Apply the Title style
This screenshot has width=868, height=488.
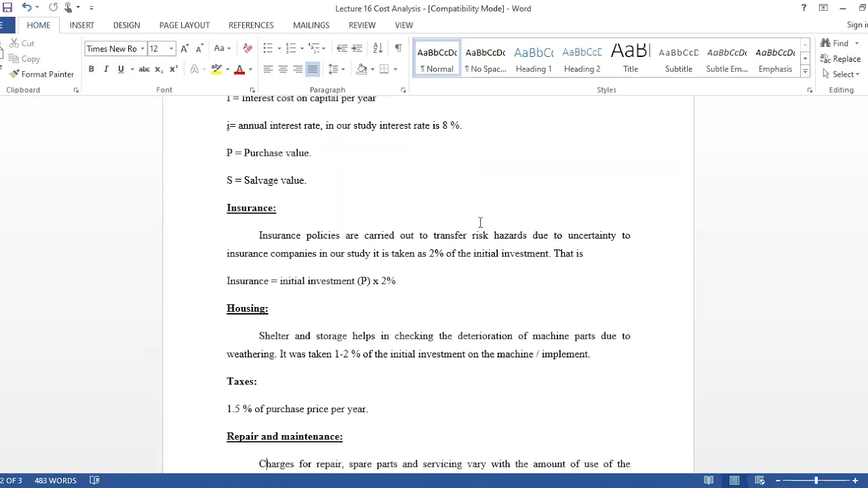tap(631, 58)
